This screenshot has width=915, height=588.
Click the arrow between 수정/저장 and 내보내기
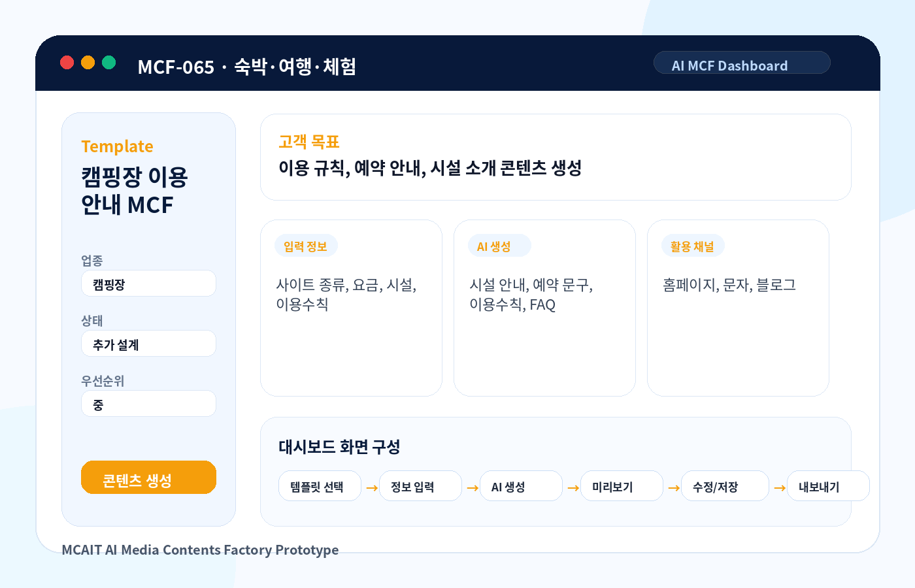[780, 487]
